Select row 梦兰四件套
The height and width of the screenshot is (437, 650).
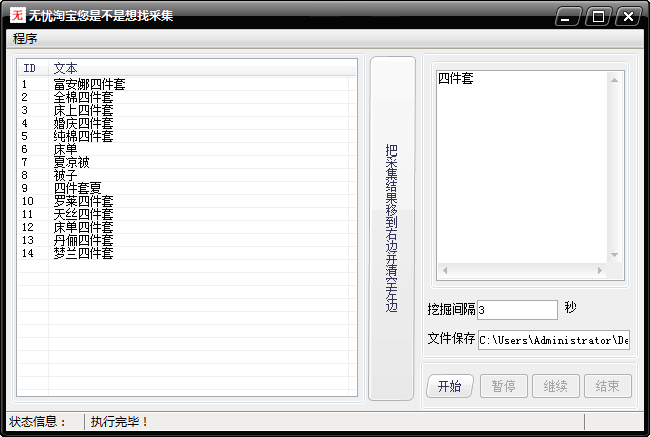[187, 253]
